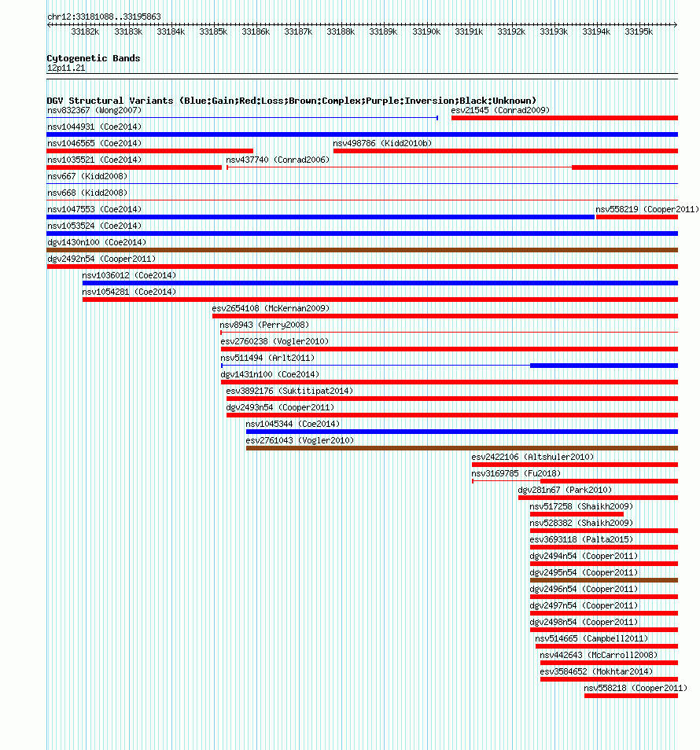Open the nsv498786 (Kidd2010b) label

[382, 144]
